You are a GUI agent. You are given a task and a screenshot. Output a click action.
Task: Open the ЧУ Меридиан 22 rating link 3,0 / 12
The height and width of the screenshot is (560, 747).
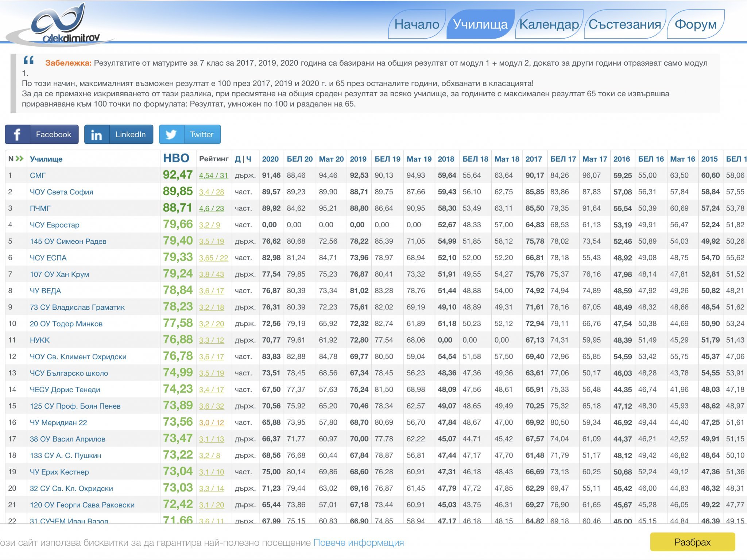click(212, 422)
